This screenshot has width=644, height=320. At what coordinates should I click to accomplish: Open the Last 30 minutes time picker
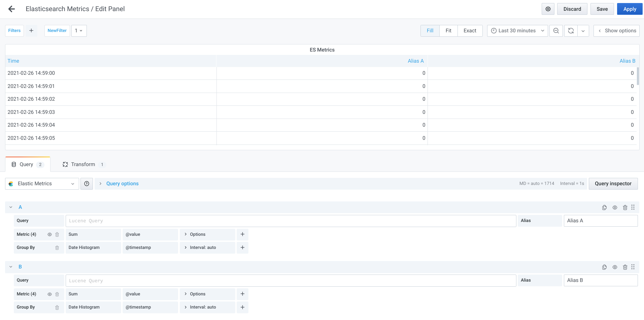pyautogui.click(x=517, y=31)
